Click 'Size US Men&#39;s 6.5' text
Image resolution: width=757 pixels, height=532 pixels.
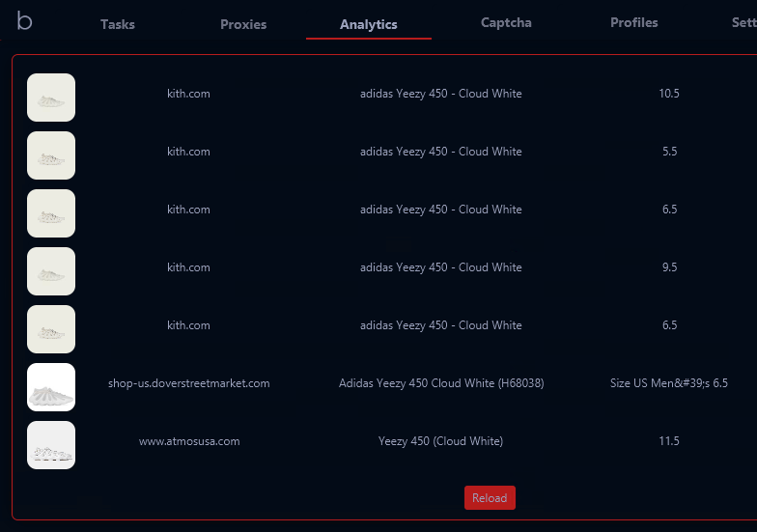[669, 383]
